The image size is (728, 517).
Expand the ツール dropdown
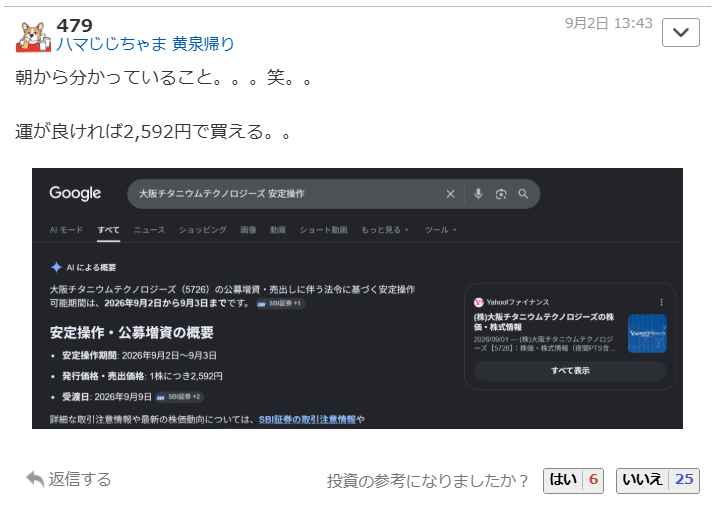[440, 230]
